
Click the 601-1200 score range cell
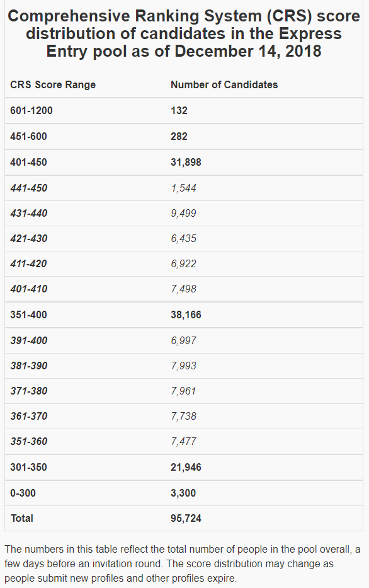[x=31, y=111]
